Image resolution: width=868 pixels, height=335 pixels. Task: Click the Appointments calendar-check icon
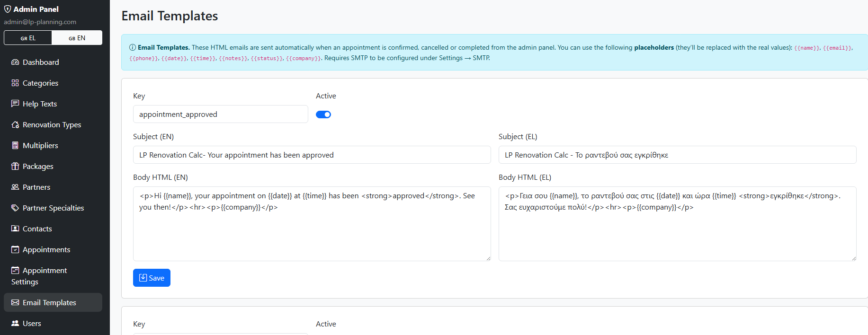tap(15, 249)
